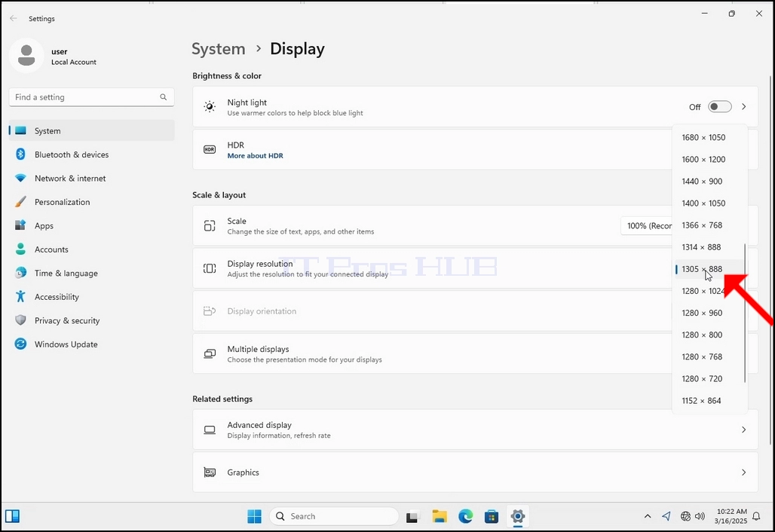Screen dimensions: 775x532
Task: Click the Night light sun icon
Action: pos(210,107)
